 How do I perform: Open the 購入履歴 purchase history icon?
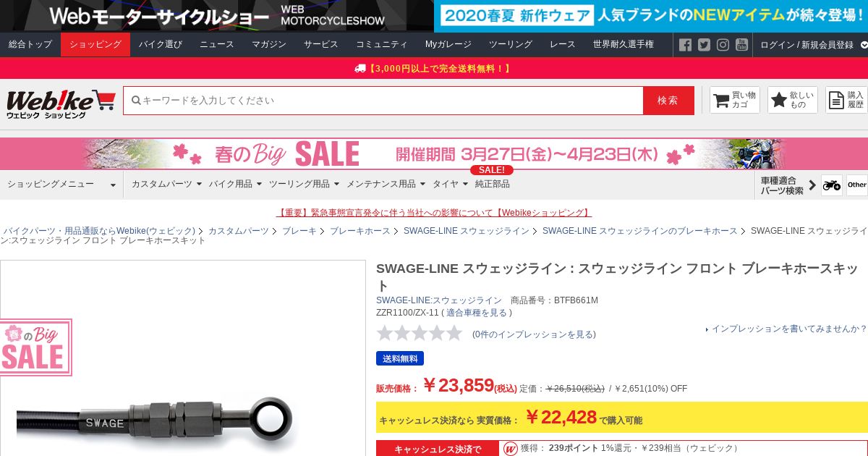pyautogui.click(x=847, y=100)
